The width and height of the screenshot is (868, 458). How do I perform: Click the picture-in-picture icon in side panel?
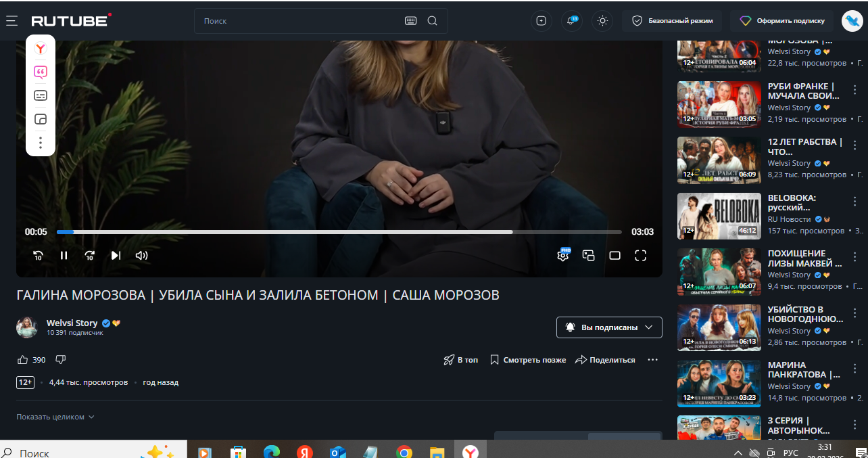click(41, 119)
